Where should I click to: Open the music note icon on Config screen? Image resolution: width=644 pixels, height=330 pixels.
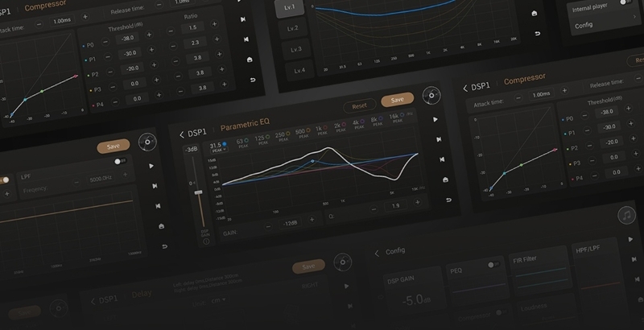(626, 215)
